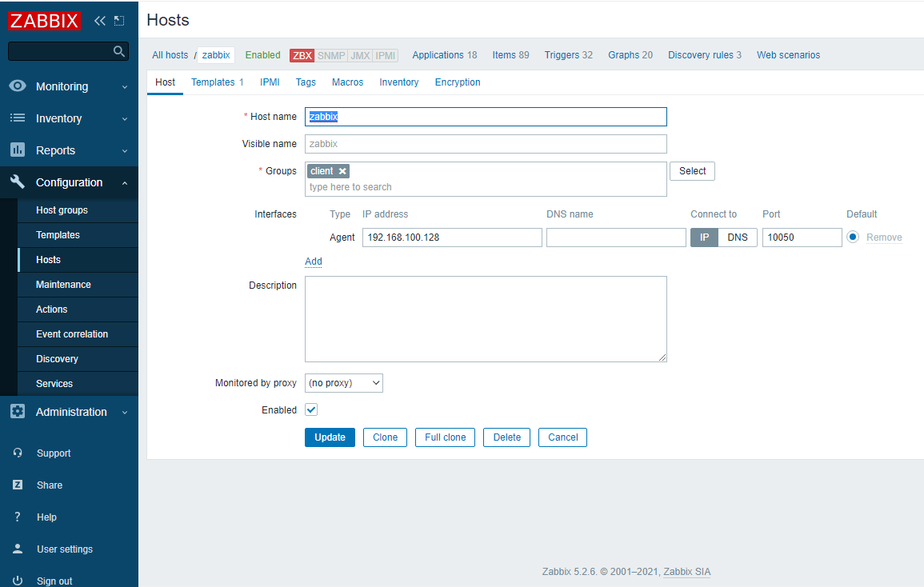Expand the Administration menu chevron

(x=124, y=412)
